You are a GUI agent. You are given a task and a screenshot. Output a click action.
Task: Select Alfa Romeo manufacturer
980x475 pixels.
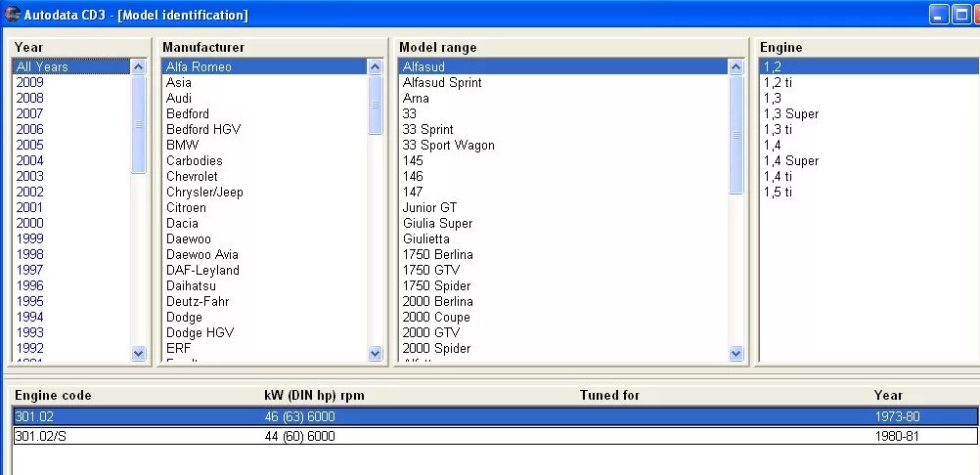coord(264,66)
